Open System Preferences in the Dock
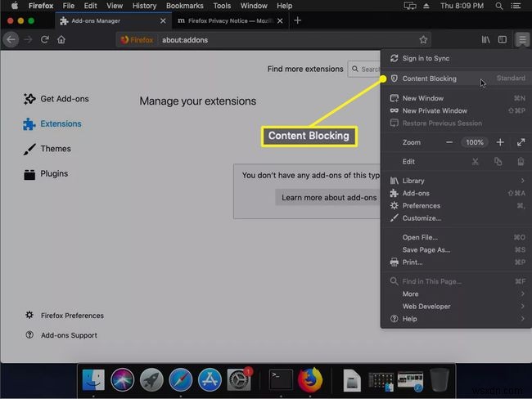This screenshot has width=532, height=399. click(239, 379)
